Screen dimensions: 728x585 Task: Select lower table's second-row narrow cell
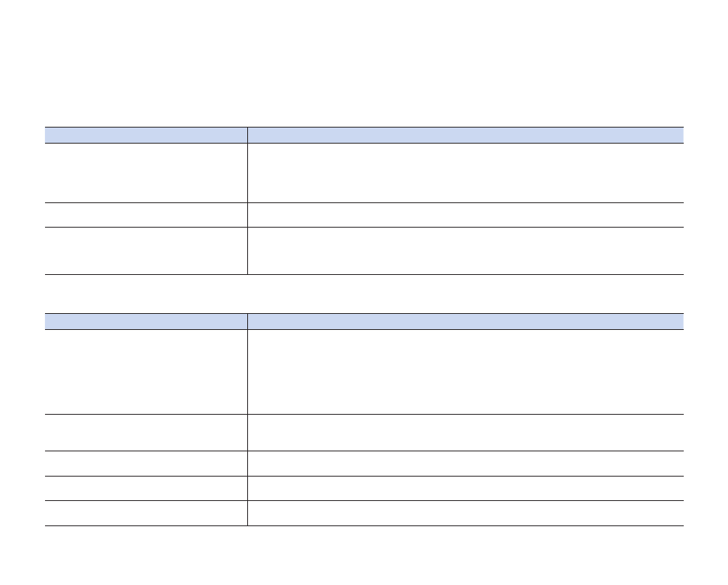146,432
